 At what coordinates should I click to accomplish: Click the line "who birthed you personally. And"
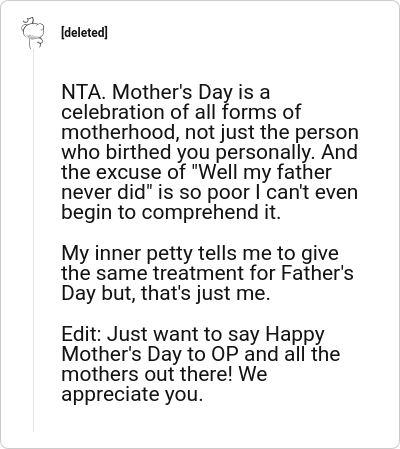pyautogui.click(x=209, y=152)
